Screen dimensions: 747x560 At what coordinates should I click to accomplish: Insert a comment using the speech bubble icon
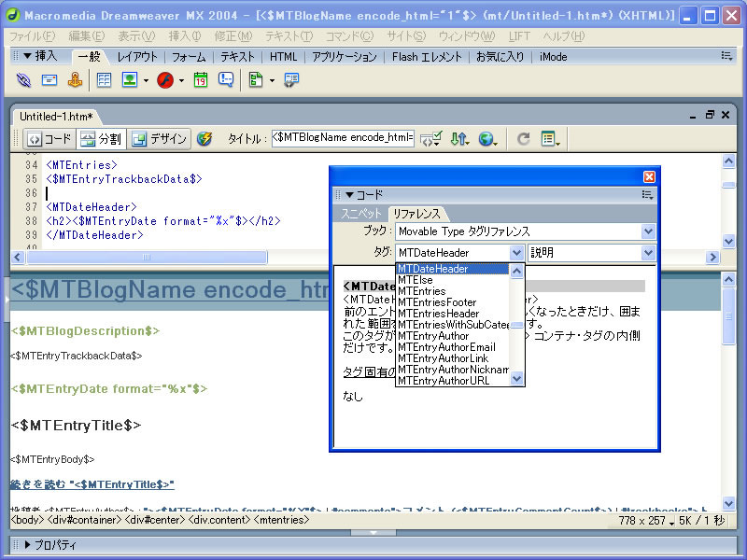[226, 80]
